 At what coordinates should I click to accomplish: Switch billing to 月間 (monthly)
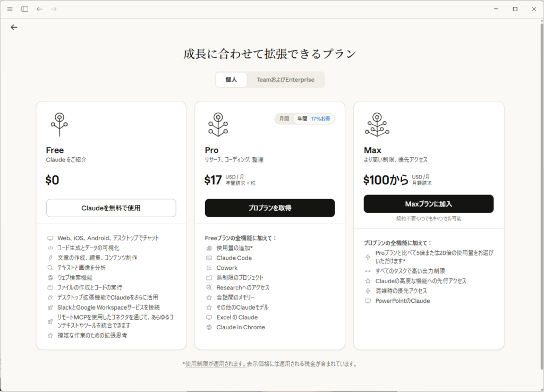[x=284, y=119]
